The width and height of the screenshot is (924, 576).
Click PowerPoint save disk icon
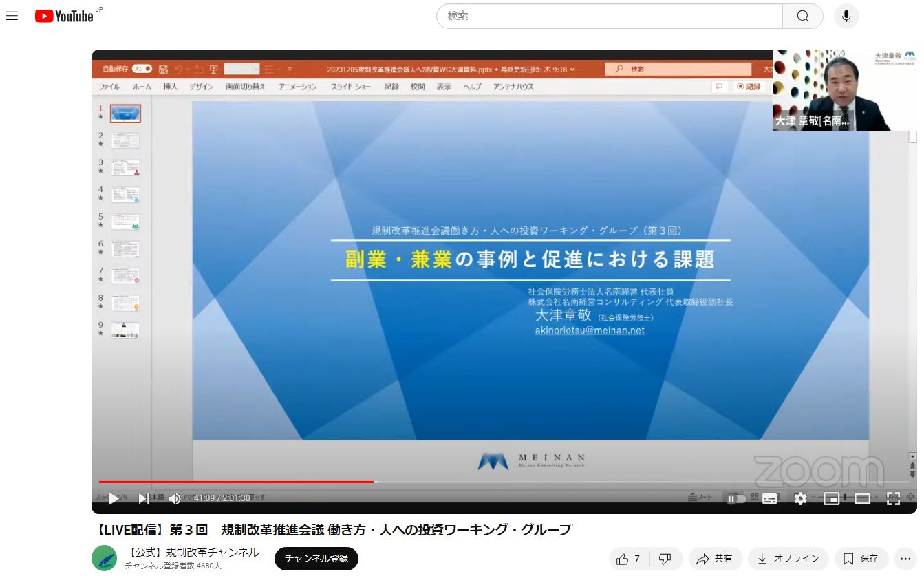click(163, 69)
